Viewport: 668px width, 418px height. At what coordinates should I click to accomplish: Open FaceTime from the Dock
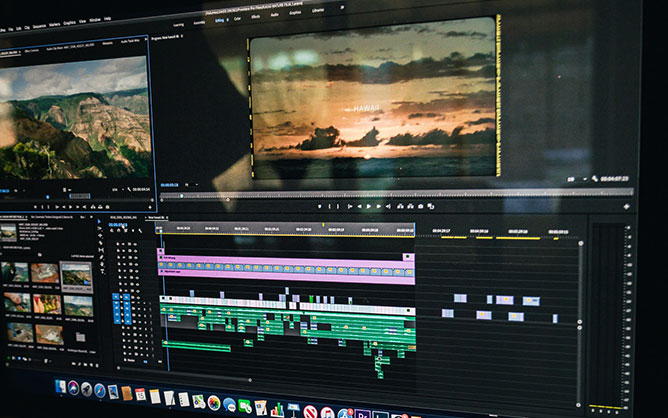[x=245, y=406]
